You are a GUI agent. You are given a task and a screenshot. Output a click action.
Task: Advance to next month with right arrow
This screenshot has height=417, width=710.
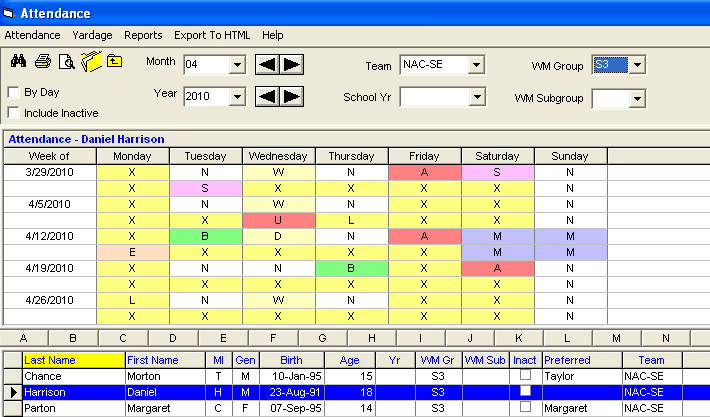point(291,65)
